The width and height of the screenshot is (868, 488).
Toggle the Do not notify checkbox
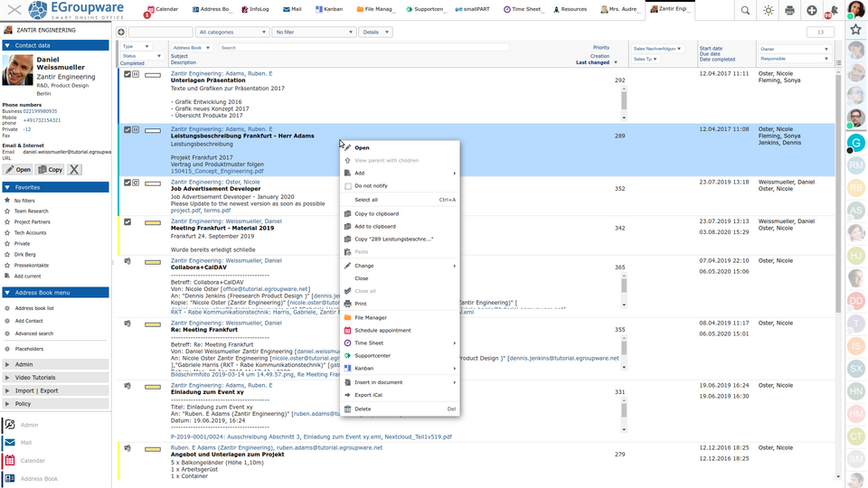(347, 186)
